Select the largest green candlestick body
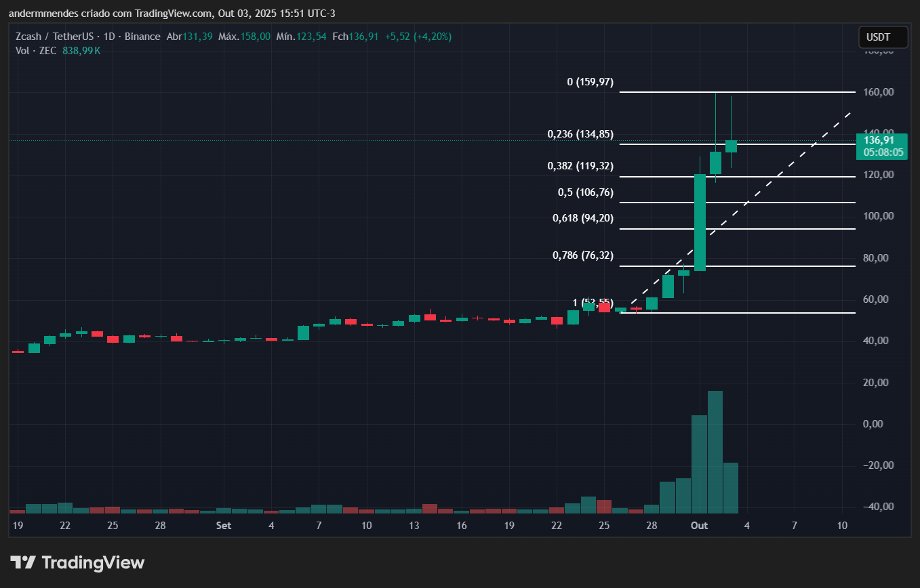 [700, 222]
